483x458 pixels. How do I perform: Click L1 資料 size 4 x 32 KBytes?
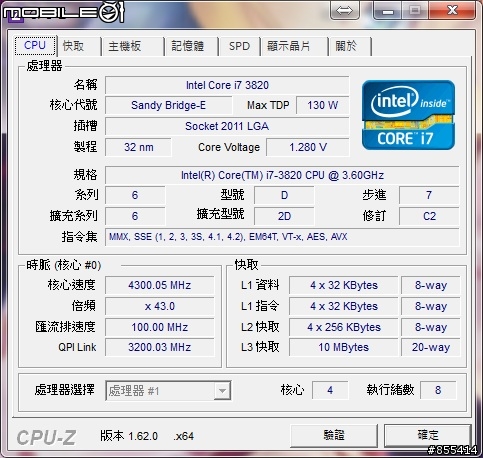click(x=344, y=285)
